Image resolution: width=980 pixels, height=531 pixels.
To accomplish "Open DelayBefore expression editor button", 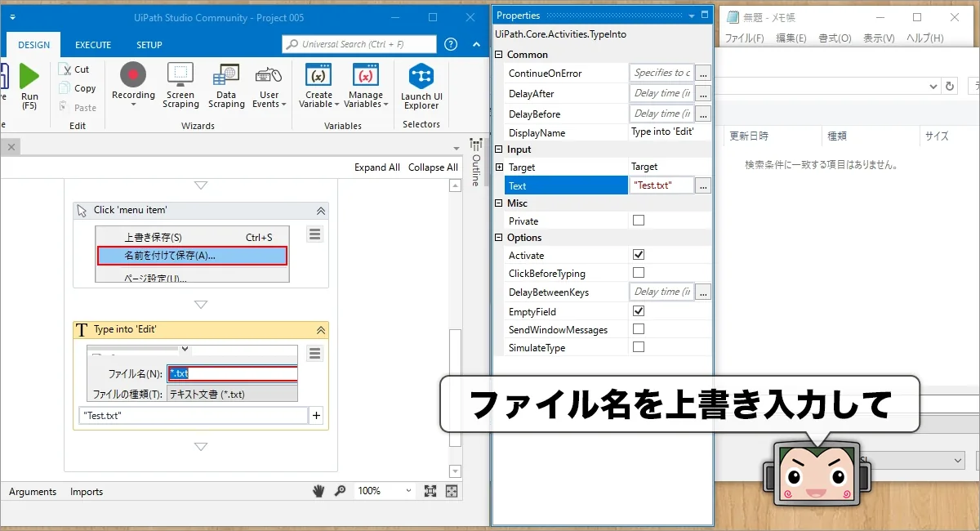I will (x=703, y=114).
